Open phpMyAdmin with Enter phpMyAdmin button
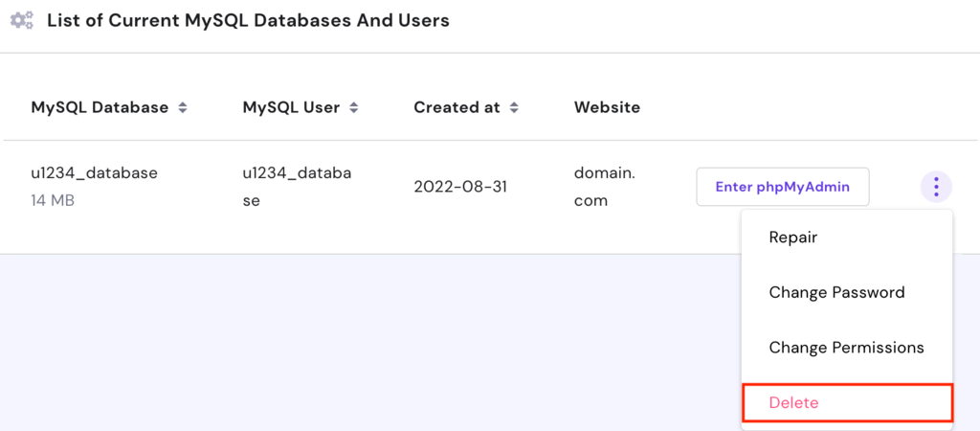 click(782, 187)
